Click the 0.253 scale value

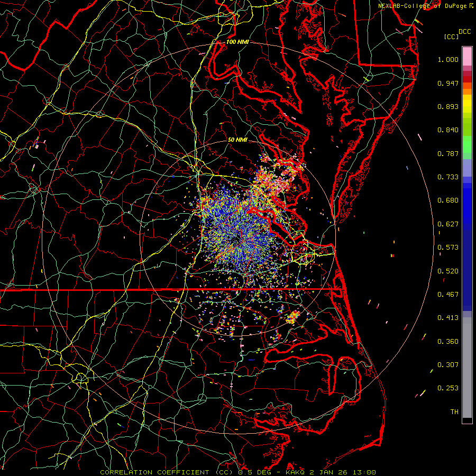point(448,388)
